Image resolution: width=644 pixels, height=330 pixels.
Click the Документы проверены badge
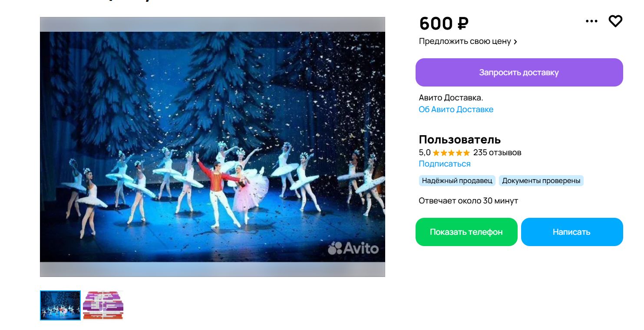tap(541, 180)
